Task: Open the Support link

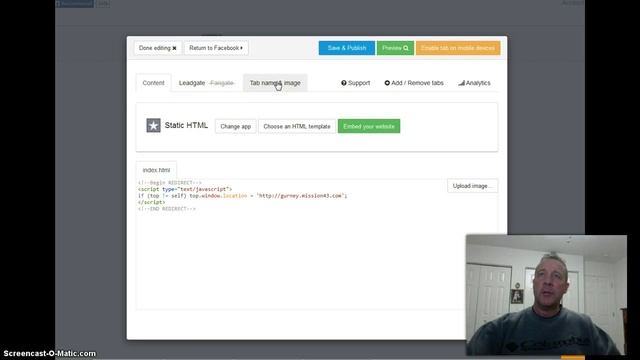Action: click(356, 83)
